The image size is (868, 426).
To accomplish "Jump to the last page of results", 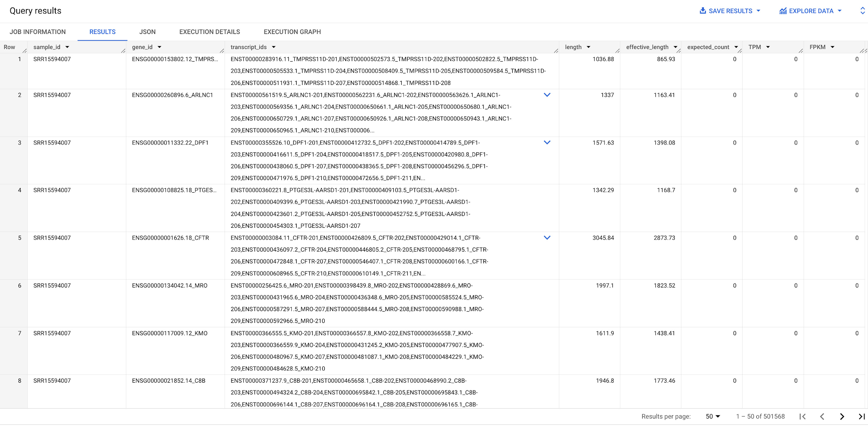I will click(x=862, y=417).
